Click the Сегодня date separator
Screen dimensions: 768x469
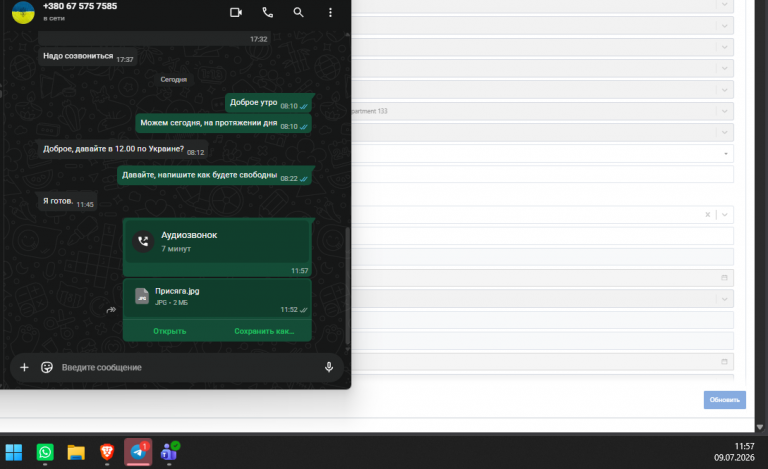click(x=173, y=79)
